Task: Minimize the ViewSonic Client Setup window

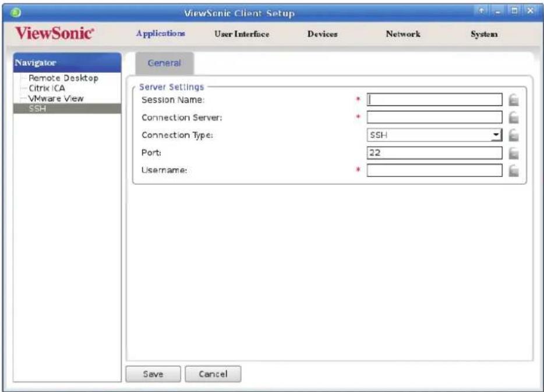Action: pyautogui.click(x=498, y=11)
